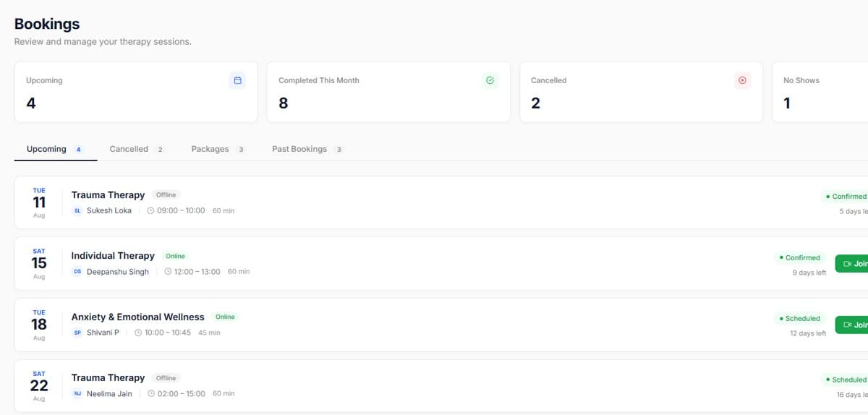
Task: Click therapist name Sukesh Loka
Action: tap(109, 210)
